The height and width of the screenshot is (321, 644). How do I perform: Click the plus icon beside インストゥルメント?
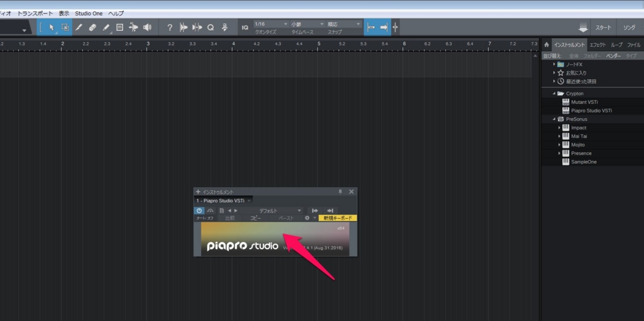(x=198, y=192)
